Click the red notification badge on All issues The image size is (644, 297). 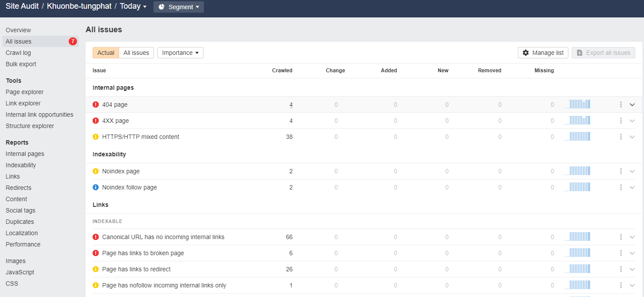(73, 41)
